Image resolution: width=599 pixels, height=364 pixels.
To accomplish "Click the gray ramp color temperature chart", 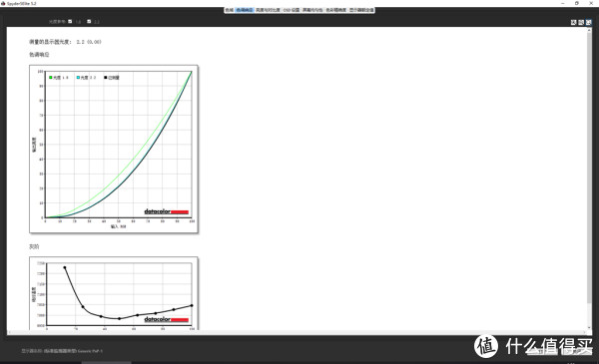I will click(114, 293).
